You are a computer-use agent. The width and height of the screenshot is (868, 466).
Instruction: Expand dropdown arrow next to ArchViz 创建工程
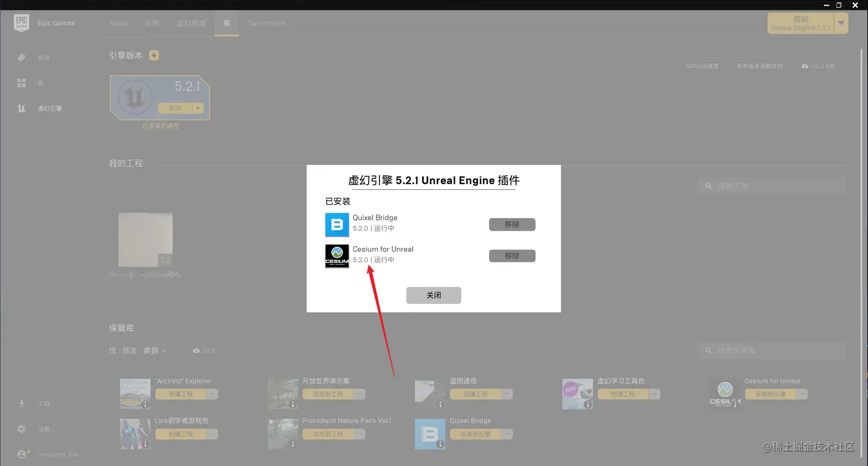[212, 394]
